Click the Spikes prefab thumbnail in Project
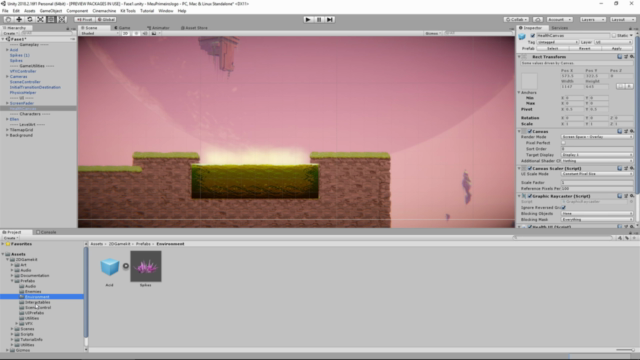Screen dimensions: 640x360 coord(146,266)
